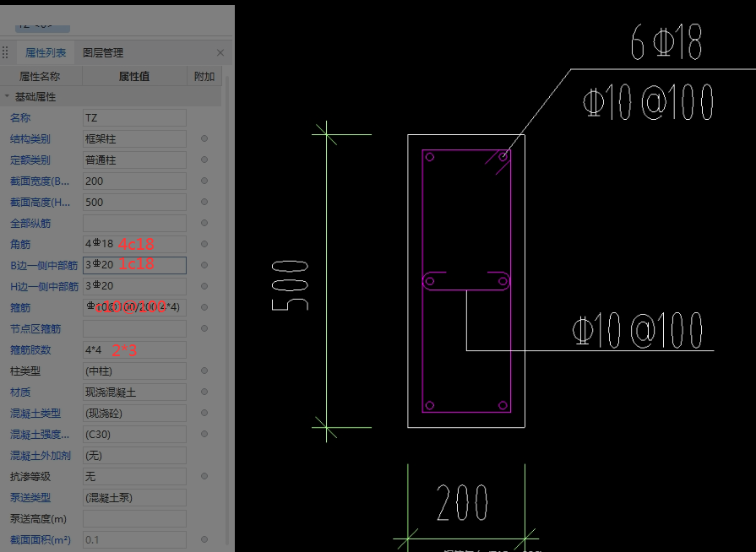Close the property panel with X
Viewport: 756px width, 552px height.
pos(220,53)
